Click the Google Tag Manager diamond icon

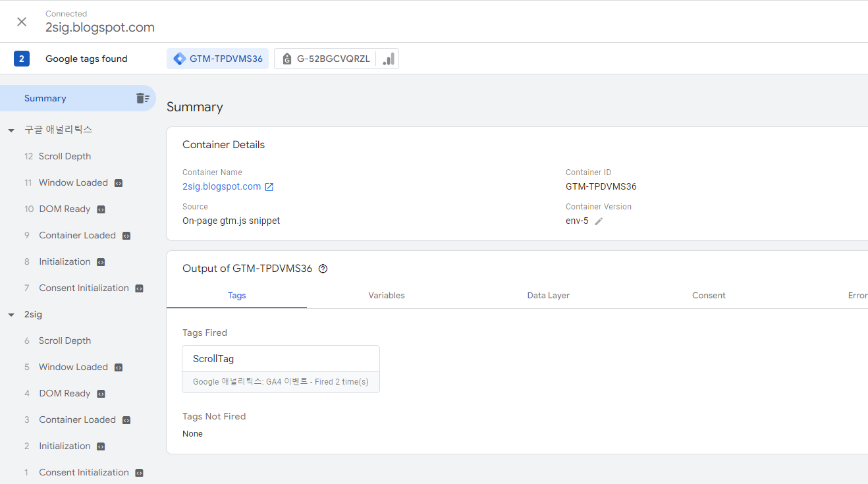tap(179, 59)
